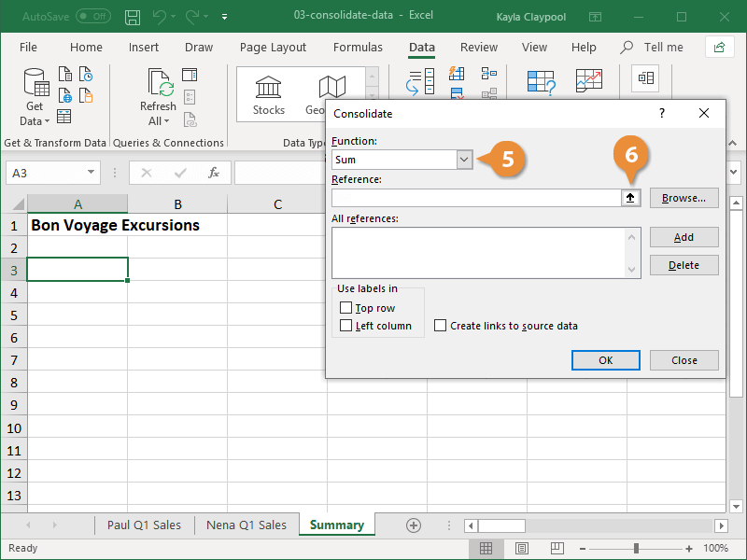This screenshot has height=560, width=747.
Task: Enable the Top row labels checkbox
Action: click(x=349, y=307)
